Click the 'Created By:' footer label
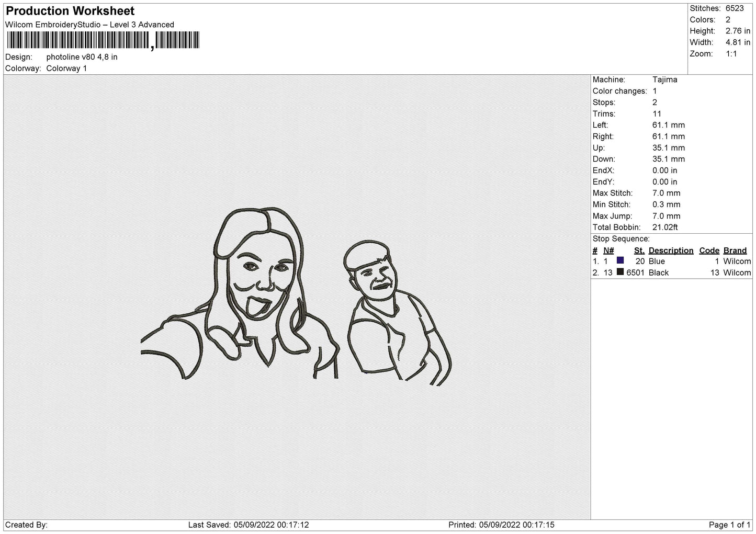 point(26,525)
